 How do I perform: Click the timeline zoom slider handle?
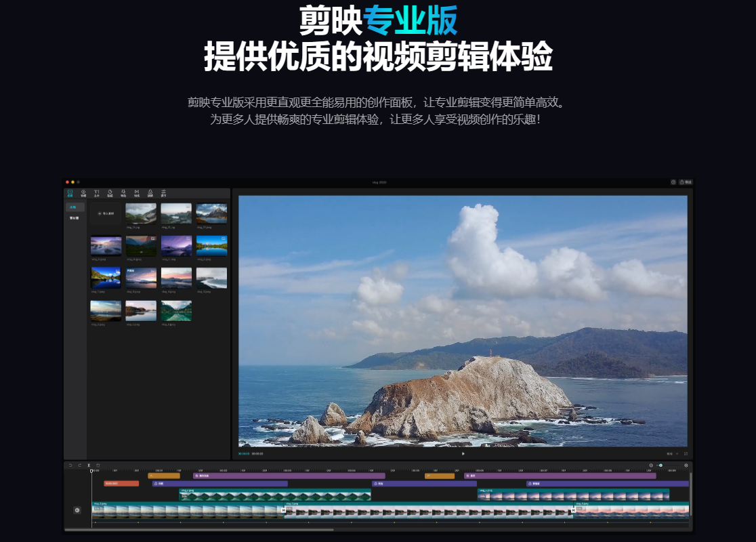pyautogui.click(x=660, y=465)
